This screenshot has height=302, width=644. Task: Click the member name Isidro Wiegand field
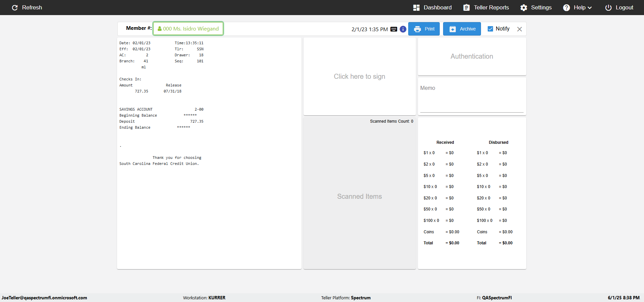188,29
